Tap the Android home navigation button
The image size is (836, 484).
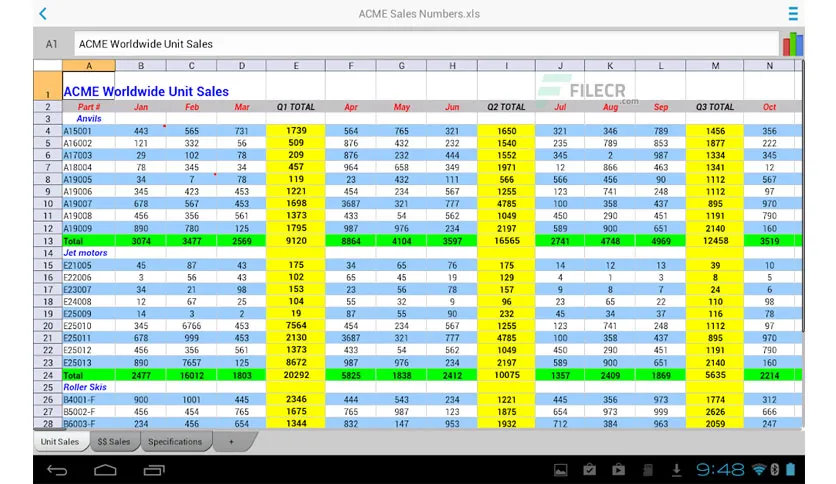pos(105,470)
